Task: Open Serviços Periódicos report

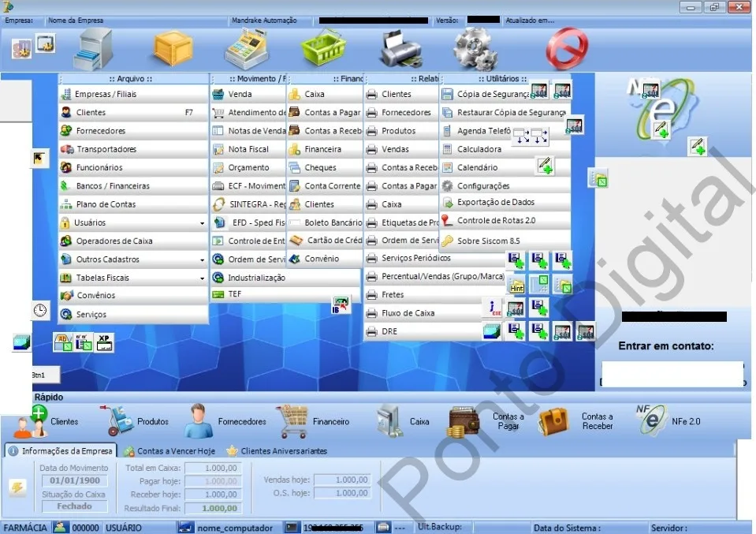Action: 434,258
